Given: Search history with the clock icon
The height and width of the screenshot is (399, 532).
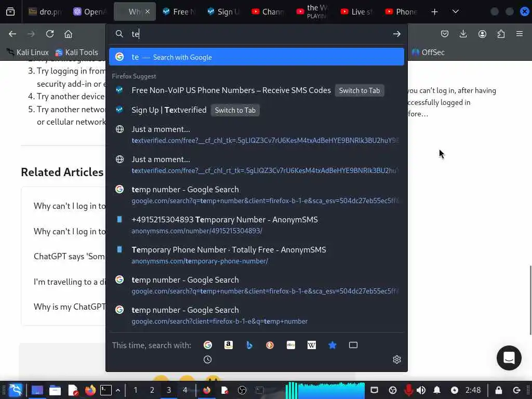Looking at the screenshot, I should pos(208,360).
